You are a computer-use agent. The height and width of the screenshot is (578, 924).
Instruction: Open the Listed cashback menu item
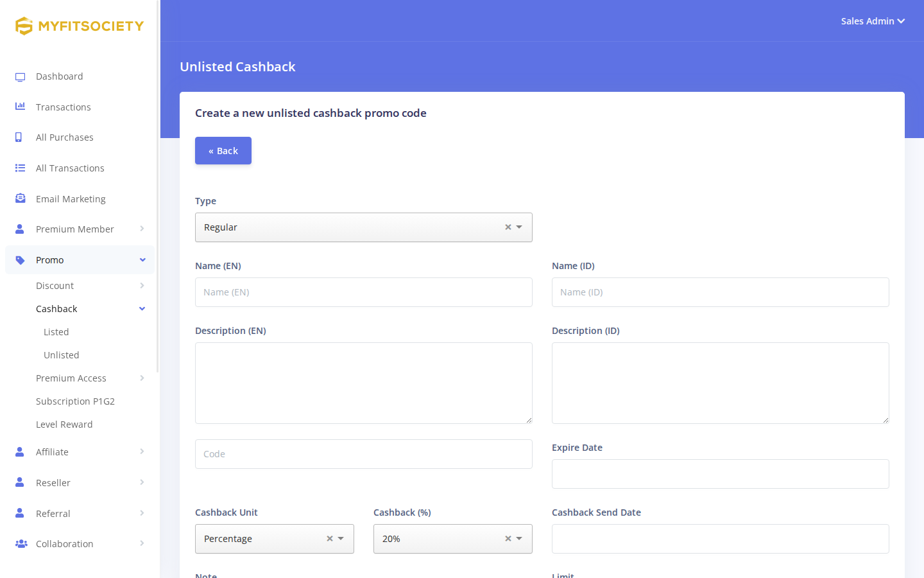[56, 332]
